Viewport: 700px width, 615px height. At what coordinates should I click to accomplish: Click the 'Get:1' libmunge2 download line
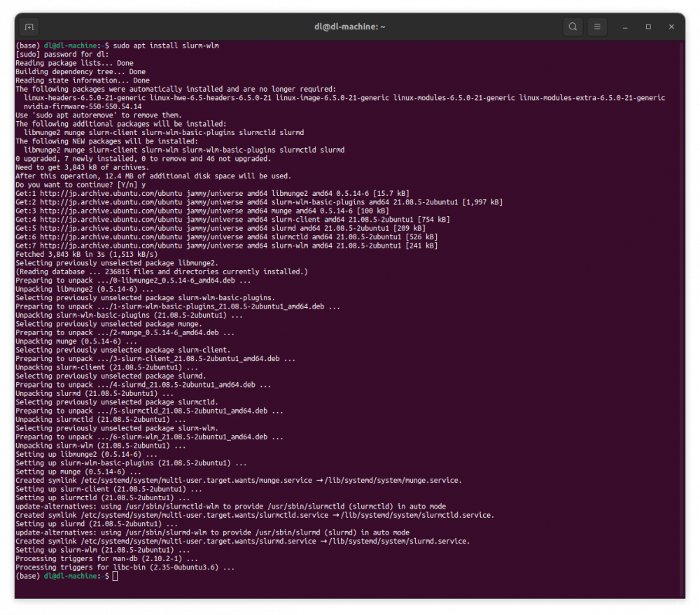click(213, 194)
